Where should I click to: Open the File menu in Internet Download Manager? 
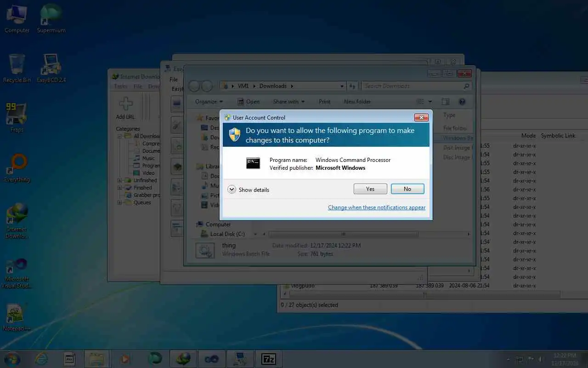138,86
